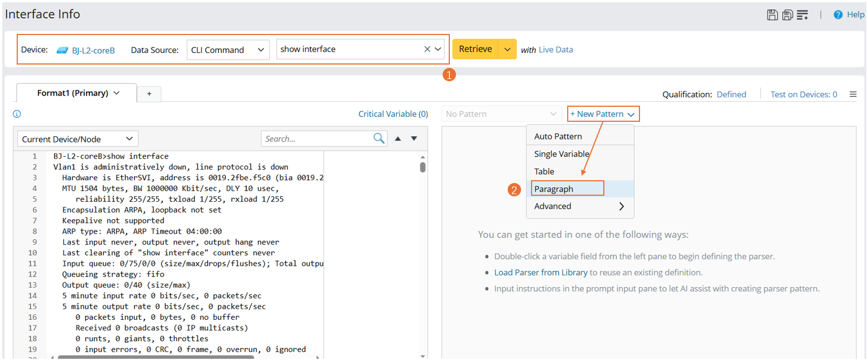This screenshot has width=868, height=361.
Task: Click the Load Parser from Library link
Action: (x=540, y=273)
